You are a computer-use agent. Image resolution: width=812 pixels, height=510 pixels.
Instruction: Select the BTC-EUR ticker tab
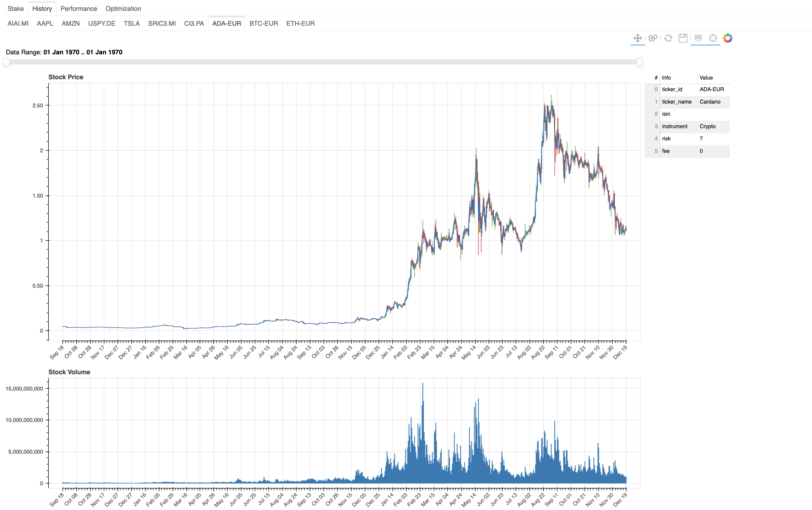click(x=263, y=23)
